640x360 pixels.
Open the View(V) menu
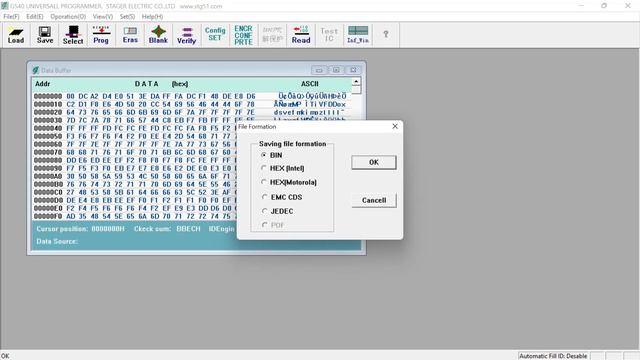click(x=103, y=16)
